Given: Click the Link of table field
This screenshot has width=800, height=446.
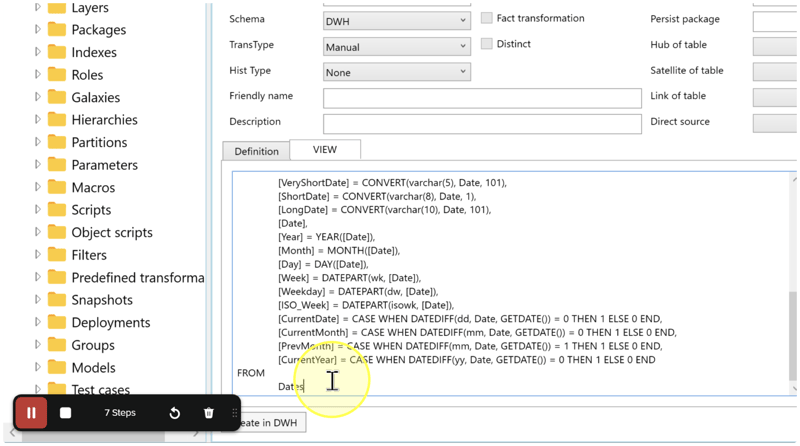Looking at the screenshot, I should pos(775,97).
